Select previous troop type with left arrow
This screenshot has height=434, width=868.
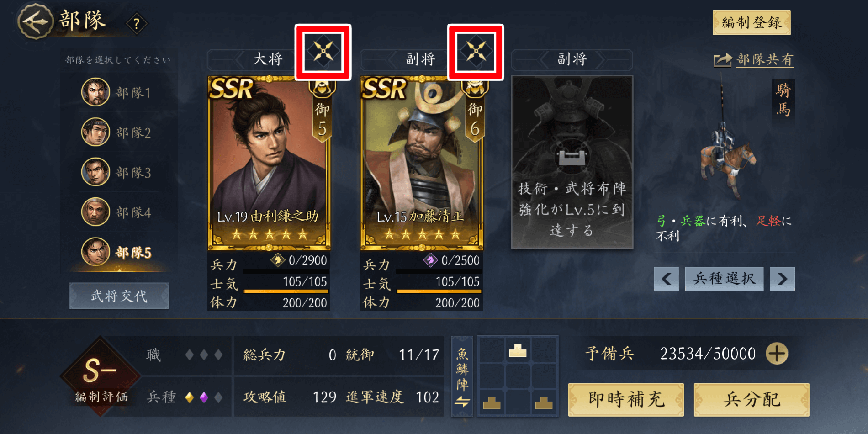(x=667, y=279)
